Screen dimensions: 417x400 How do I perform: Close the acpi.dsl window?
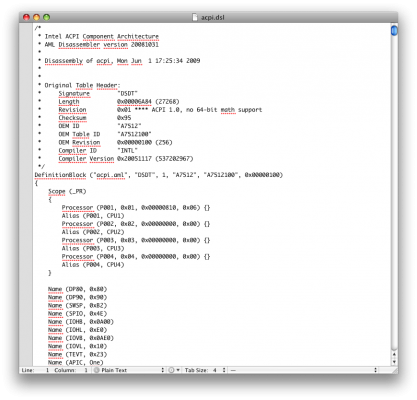pos(26,17)
